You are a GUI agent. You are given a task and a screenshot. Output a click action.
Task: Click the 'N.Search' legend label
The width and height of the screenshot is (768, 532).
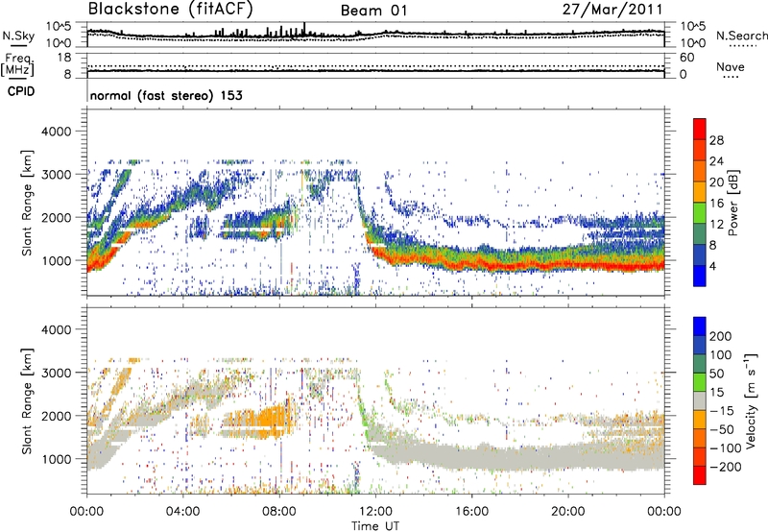point(741,36)
